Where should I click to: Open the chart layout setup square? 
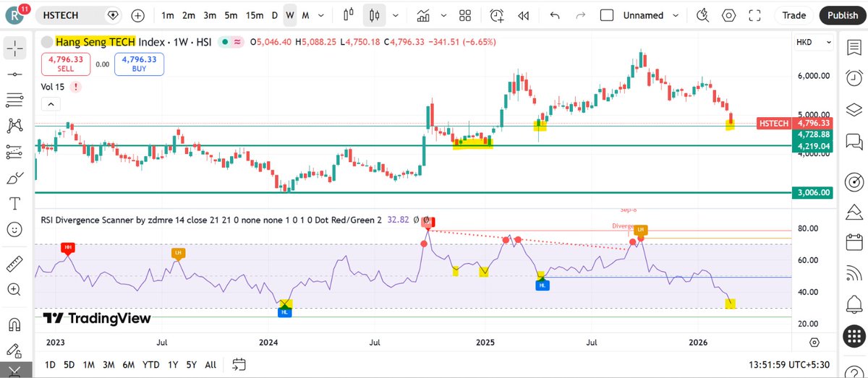tap(608, 15)
